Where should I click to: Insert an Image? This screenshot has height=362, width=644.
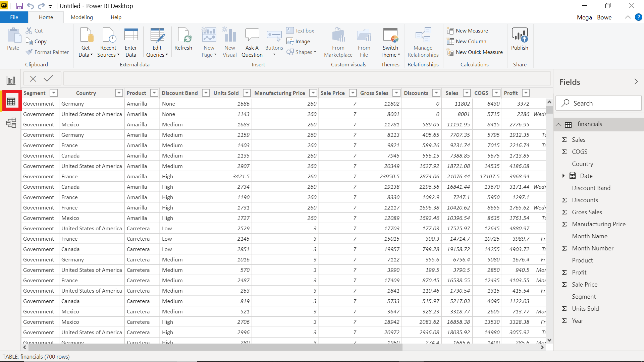pyautogui.click(x=298, y=41)
